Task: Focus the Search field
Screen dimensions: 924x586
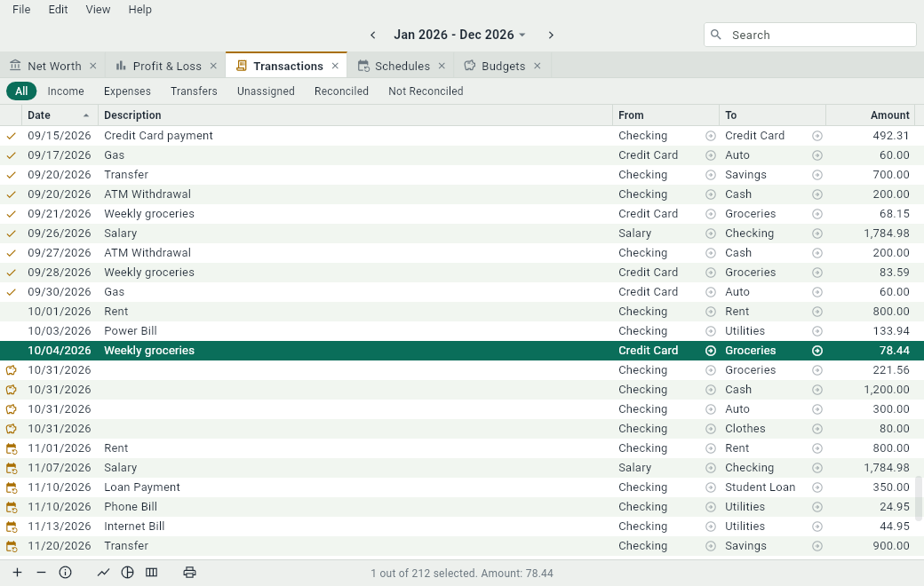Action: [809, 35]
